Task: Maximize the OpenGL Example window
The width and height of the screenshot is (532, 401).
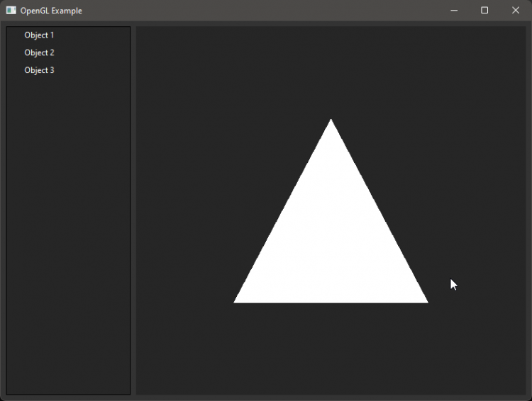Action: click(484, 11)
